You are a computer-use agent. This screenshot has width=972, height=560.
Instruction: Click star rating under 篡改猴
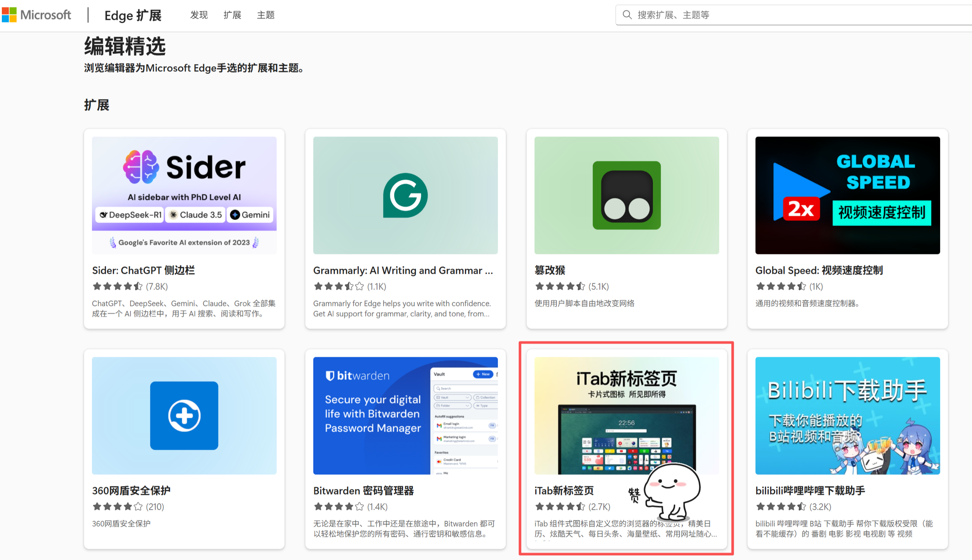pyautogui.click(x=560, y=287)
